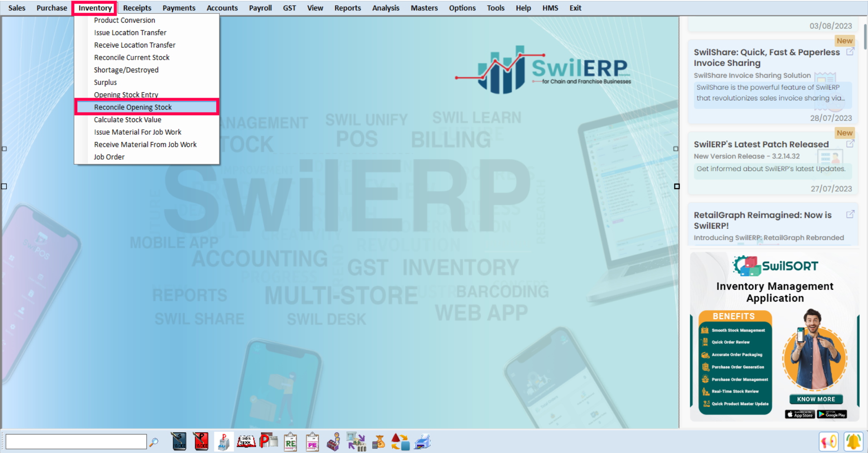This screenshot has width=868, height=453.
Task: Click the printer icon in bottom toolbar
Action: pyautogui.click(x=422, y=442)
